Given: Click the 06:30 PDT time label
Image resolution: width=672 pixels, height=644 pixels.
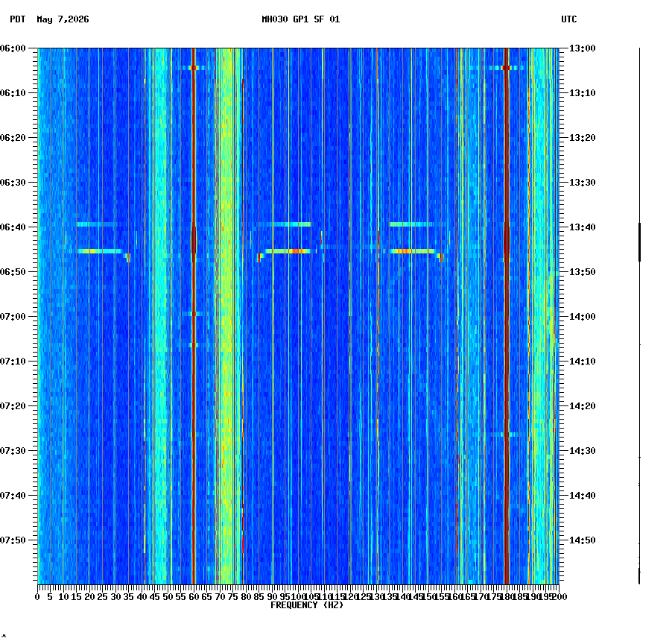Looking at the screenshot, I should (13, 182).
